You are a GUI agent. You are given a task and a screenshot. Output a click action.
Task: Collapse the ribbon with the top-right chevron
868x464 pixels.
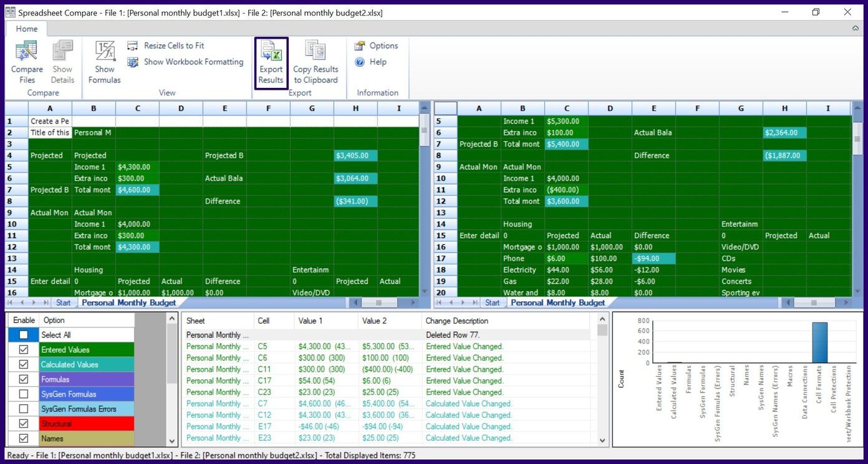[856, 29]
